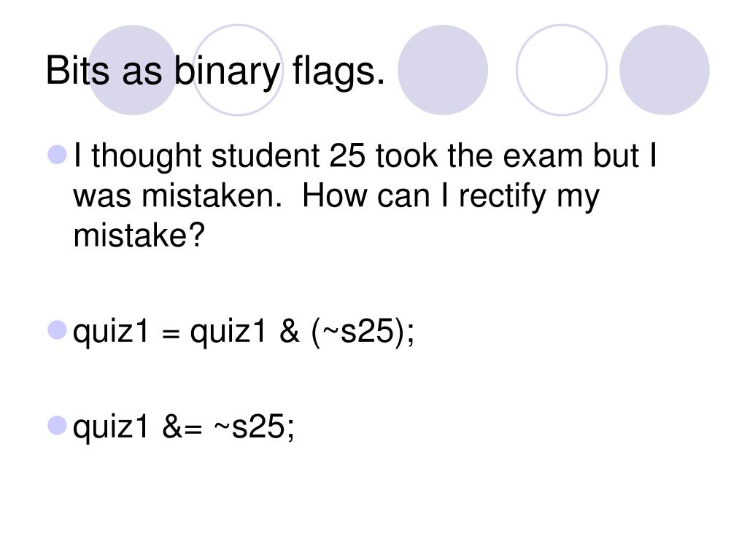Viewport: 747px width, 560px height.
Task: Click the outlined circle behind 'binary'
Action: (x=238, y=70)
